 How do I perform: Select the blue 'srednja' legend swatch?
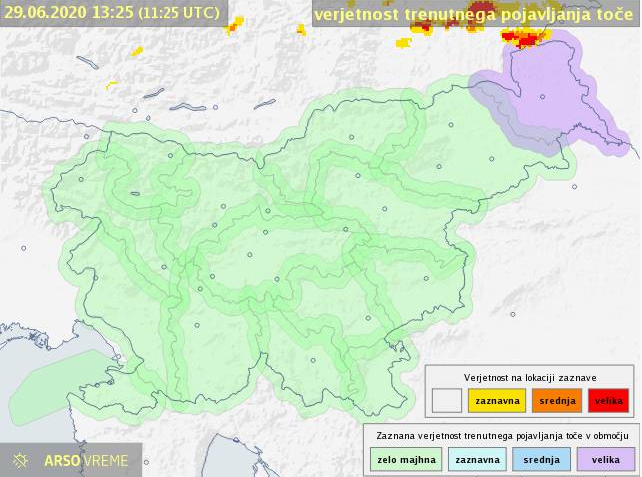(x=541, y=459)
